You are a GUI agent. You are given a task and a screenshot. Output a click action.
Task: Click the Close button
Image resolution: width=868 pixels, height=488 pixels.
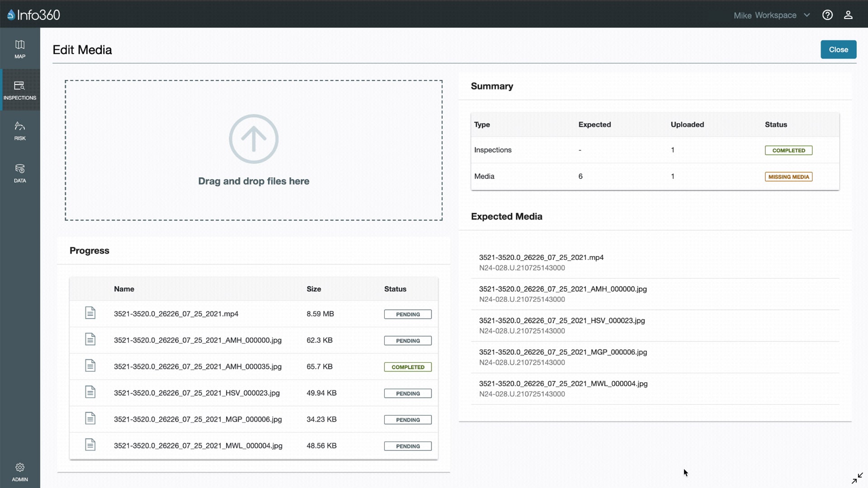[838, 50]
